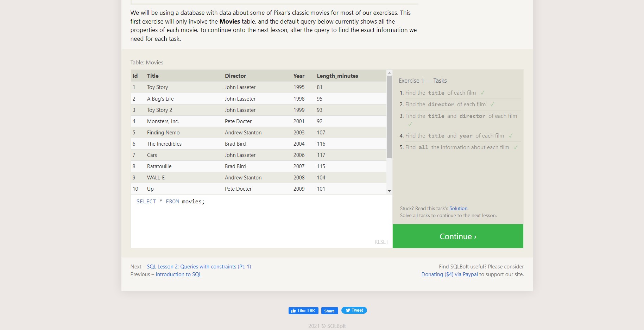Click the checkmark under title and director task
Image resolution: width=644 pixels, height=330 pixels.
(410, 124)
